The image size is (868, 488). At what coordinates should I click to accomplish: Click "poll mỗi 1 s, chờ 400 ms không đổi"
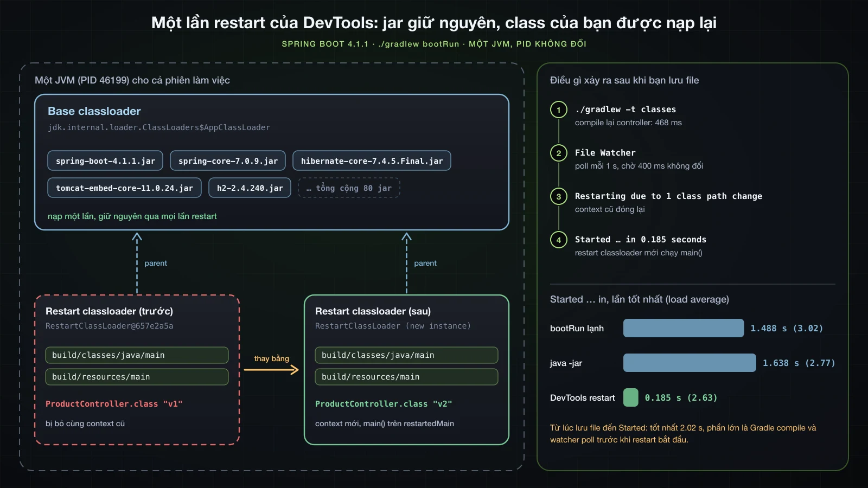coord(639,166)
